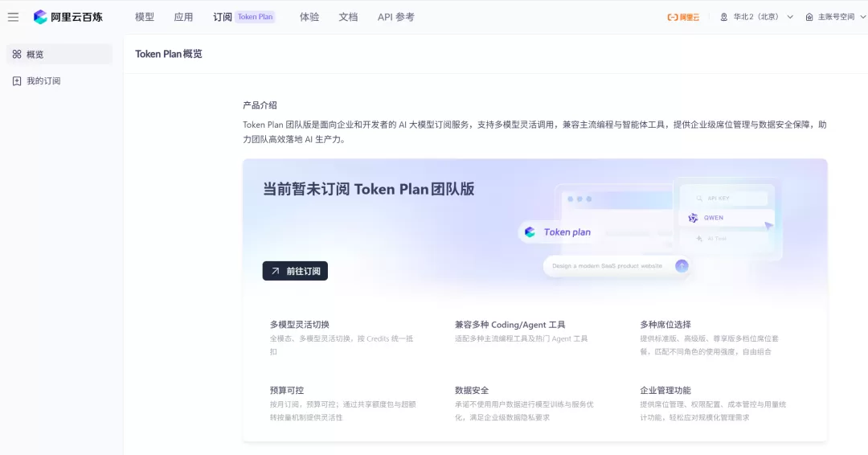Select the 订阅 tab
The image size is (868, 455).
223,17
